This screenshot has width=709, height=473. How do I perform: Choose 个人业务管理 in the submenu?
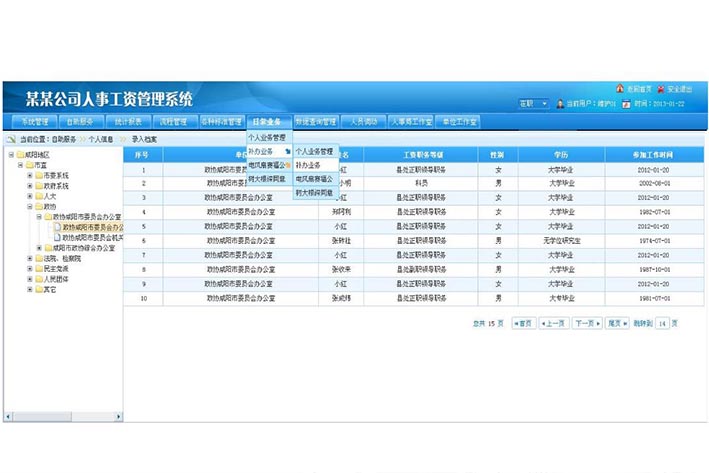(x=315, y=151)
